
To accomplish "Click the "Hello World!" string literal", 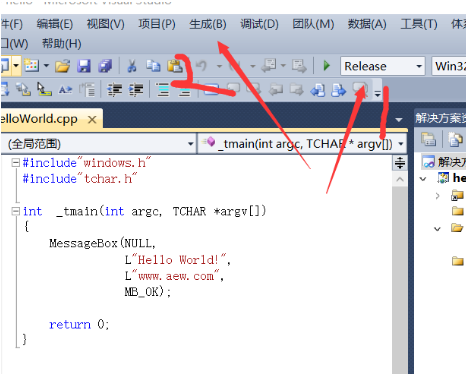I will 179,260.
